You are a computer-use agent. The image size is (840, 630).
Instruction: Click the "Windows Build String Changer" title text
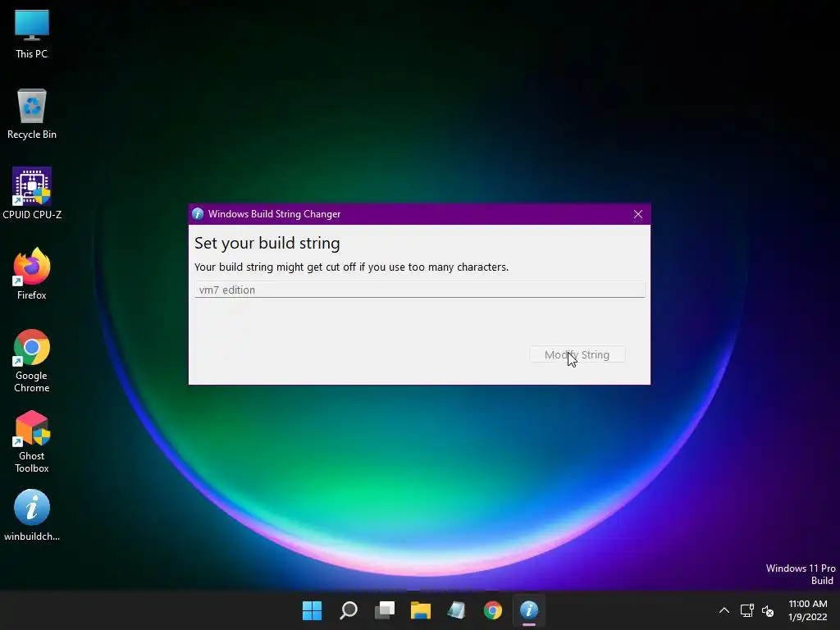click(x=274, y=214)
